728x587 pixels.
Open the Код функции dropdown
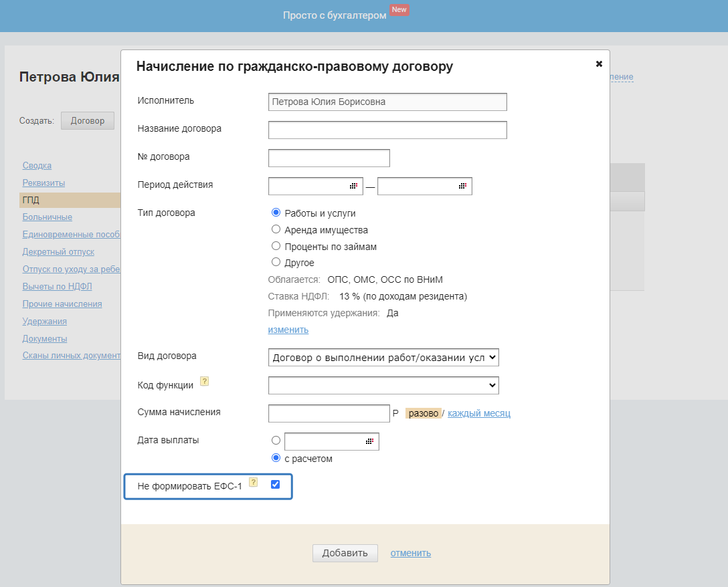(383, 385)
